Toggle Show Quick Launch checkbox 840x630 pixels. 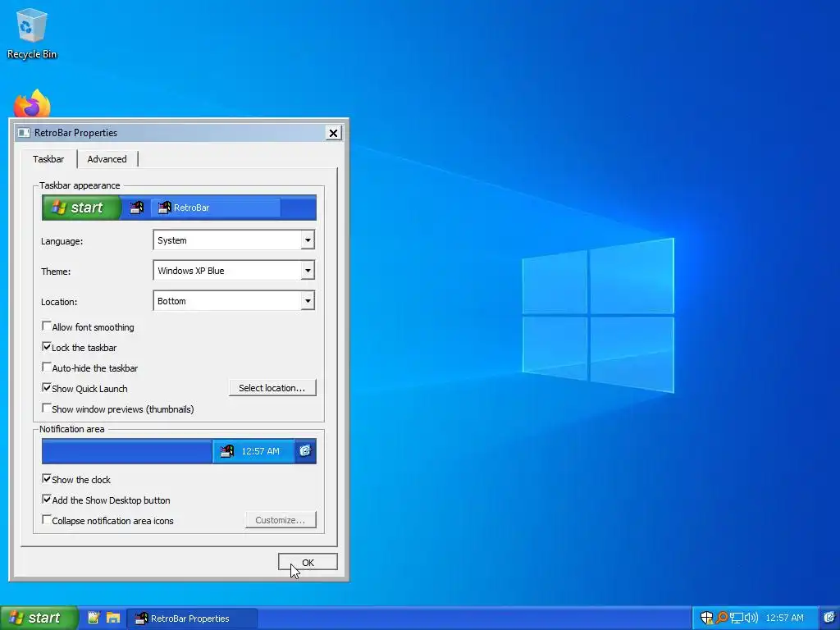[x=47, y=388]
